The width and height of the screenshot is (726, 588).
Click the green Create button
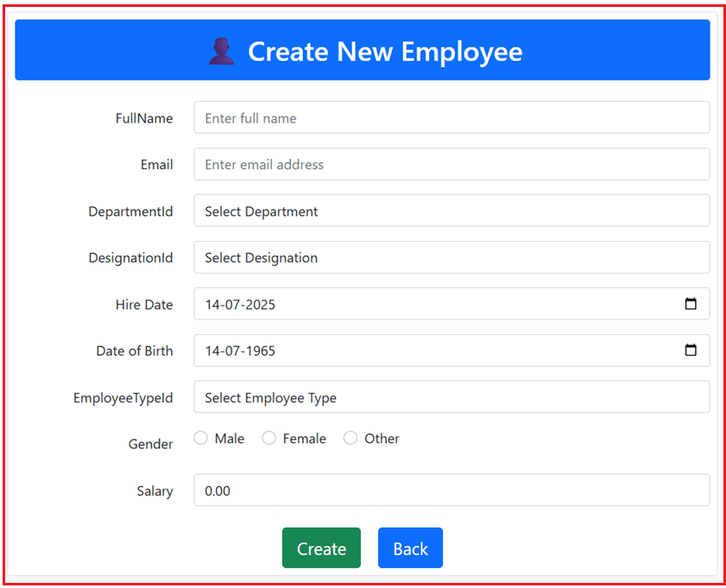tap(321, 548)
